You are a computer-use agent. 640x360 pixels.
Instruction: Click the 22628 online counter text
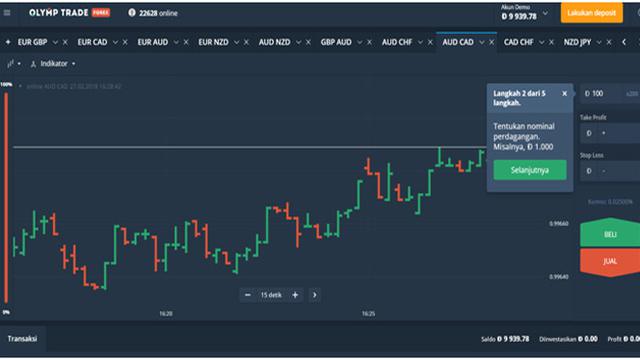(158, 13)
